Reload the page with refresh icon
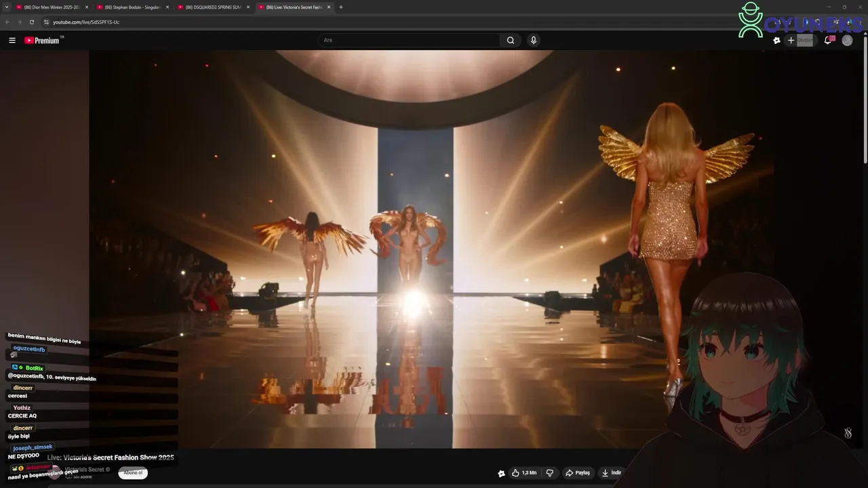868x488 pixels. tap(32, 22)
